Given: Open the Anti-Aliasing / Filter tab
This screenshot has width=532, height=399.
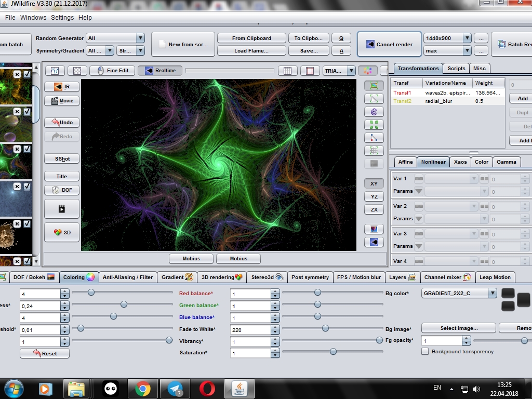Looking at the screenshot, I should point(128,277).
